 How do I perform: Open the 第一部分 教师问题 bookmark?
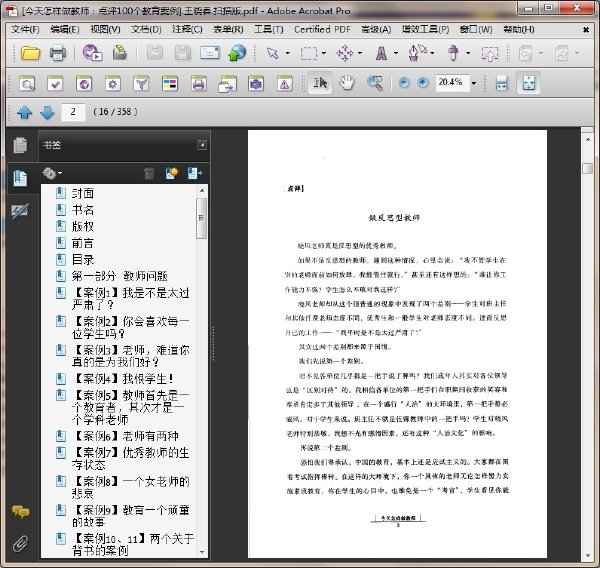click(x=119, y=276)
